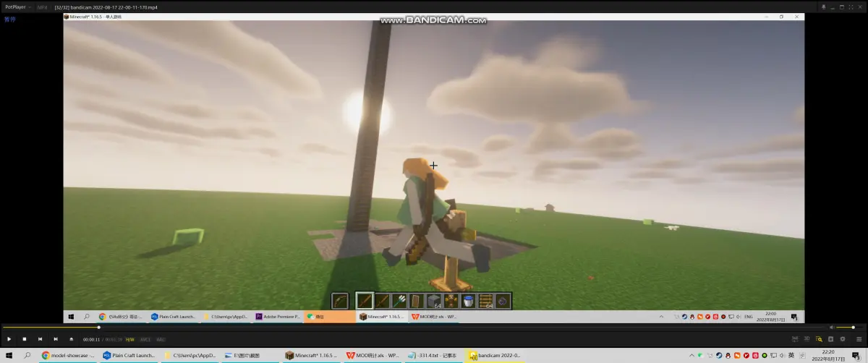Switch to bandicam 2022 PotPlayer taskbar item

[x=495, y=355]
